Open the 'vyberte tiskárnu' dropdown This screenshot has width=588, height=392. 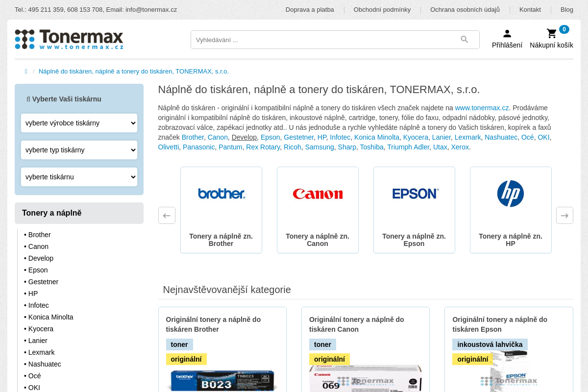click(x=79, y=177)
